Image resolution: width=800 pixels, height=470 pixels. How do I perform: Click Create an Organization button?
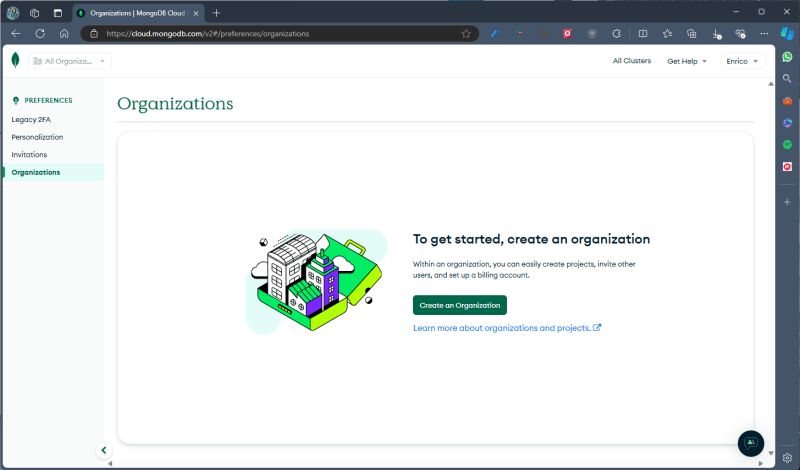(x=460, y=305)
